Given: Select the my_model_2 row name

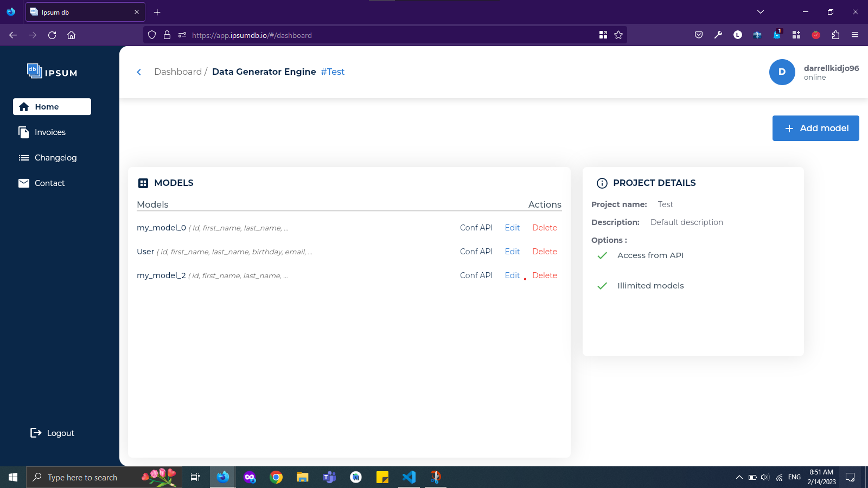Looking at the screenshot, I should pos(161,275).
